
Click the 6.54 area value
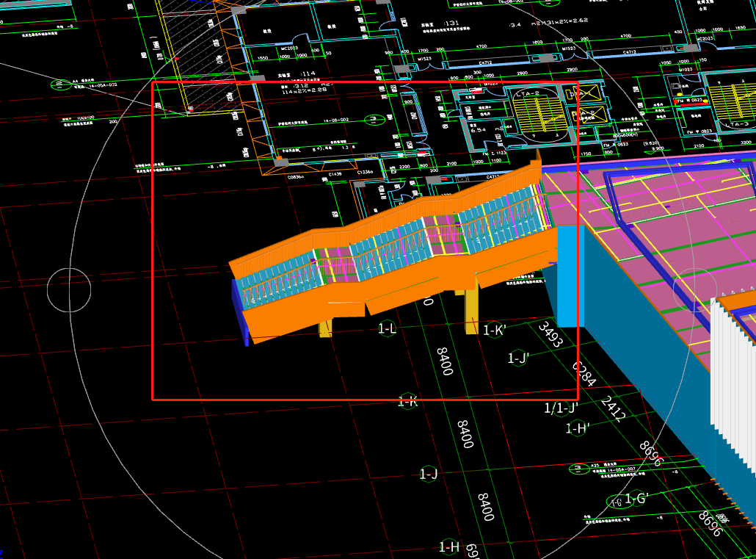tap(479, 130)
